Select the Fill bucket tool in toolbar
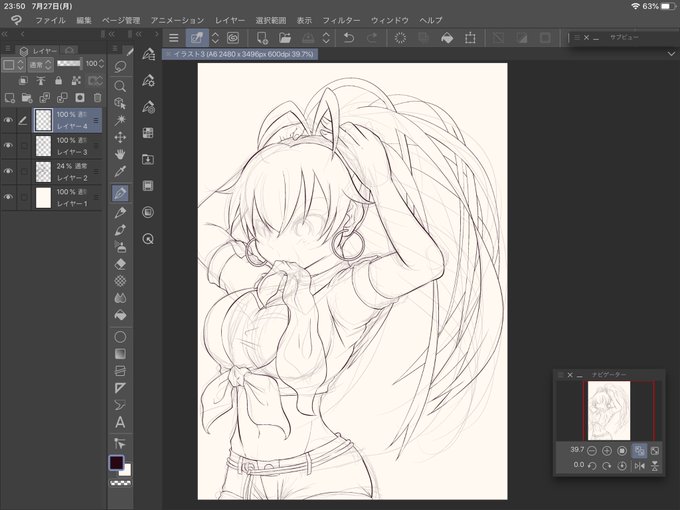 (120, 315)
